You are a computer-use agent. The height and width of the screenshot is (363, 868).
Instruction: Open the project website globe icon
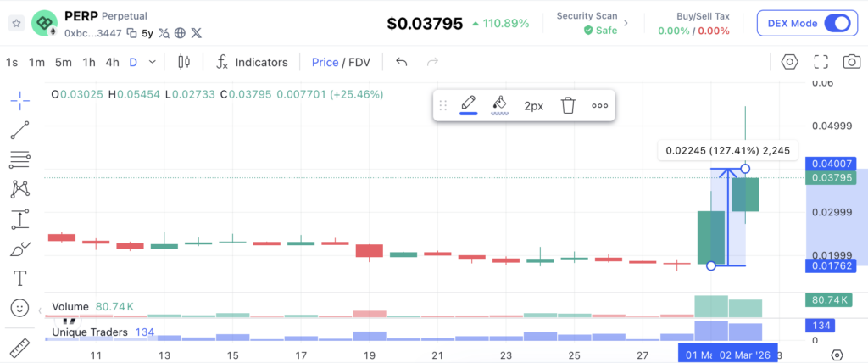pos(180,33)
